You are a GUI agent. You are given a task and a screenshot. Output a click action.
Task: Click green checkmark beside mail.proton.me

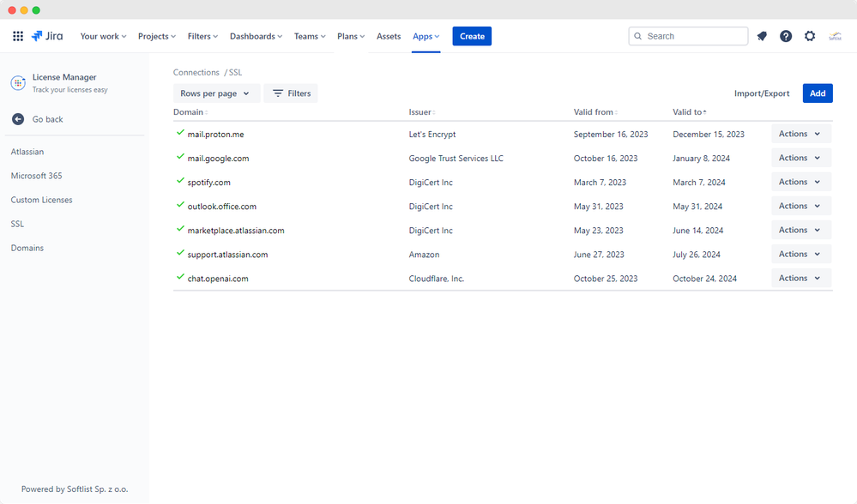(180, 133)
